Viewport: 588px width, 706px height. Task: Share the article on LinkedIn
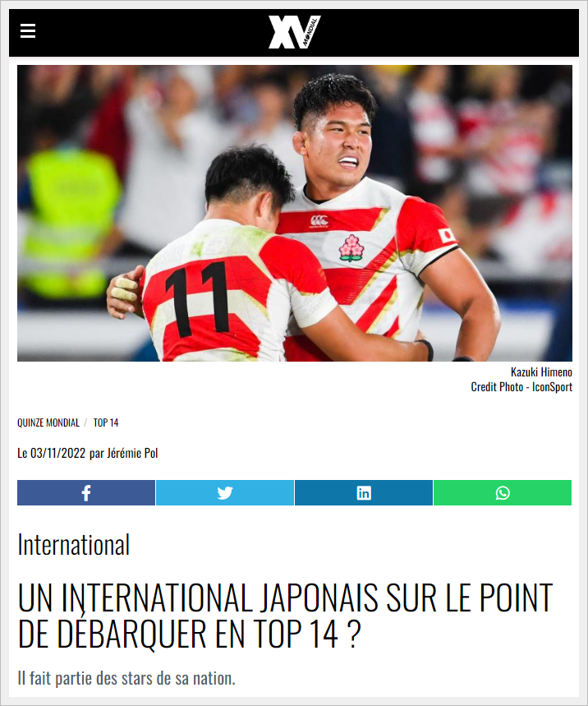364,492
